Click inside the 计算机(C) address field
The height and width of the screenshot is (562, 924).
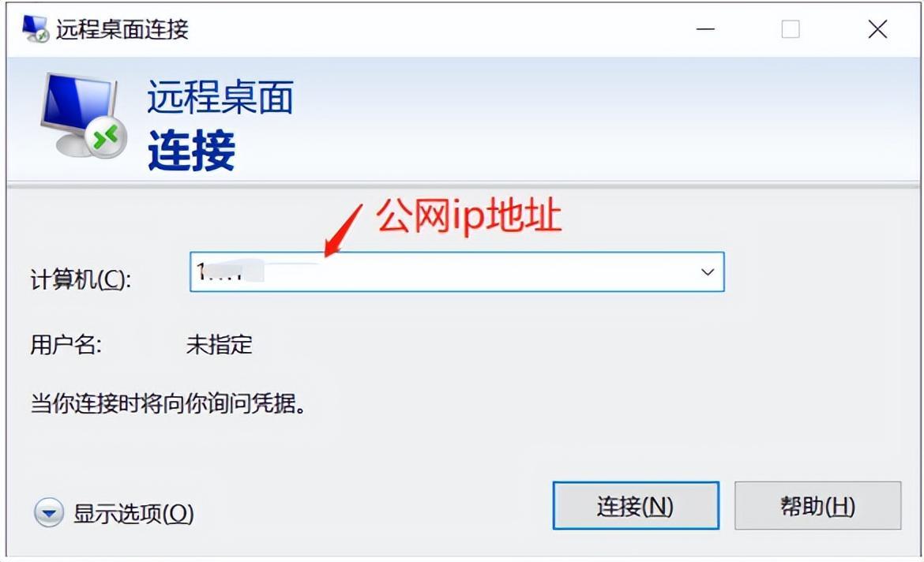[x=456, y=272]
